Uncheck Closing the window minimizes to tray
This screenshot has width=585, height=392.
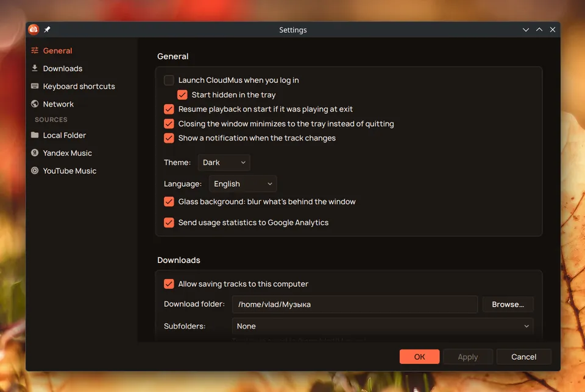click(169, 124)
